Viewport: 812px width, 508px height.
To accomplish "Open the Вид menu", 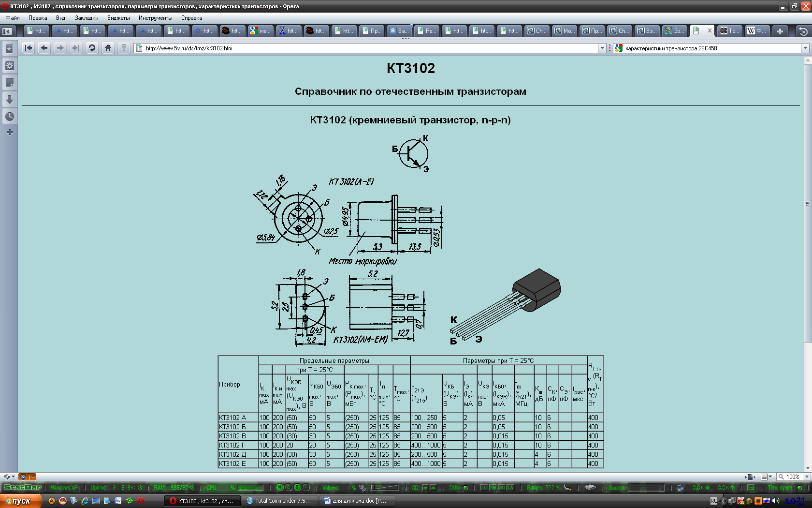I will 60,18.
